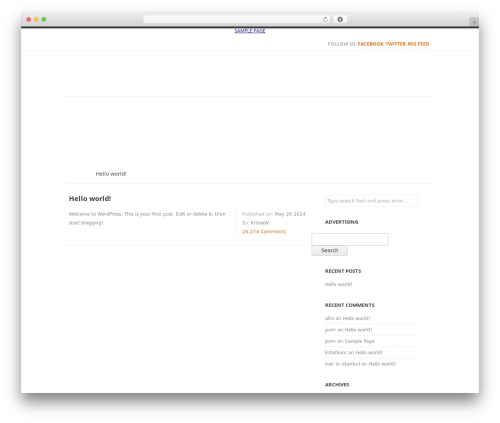The image size is (500, 423).
Task: Open a new tab with plus button
Action: (474, 22)
